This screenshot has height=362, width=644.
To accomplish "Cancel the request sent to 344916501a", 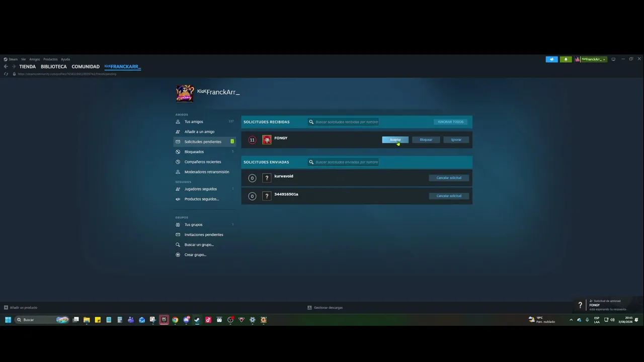I will pyautogui.click(x=449, y=196).
